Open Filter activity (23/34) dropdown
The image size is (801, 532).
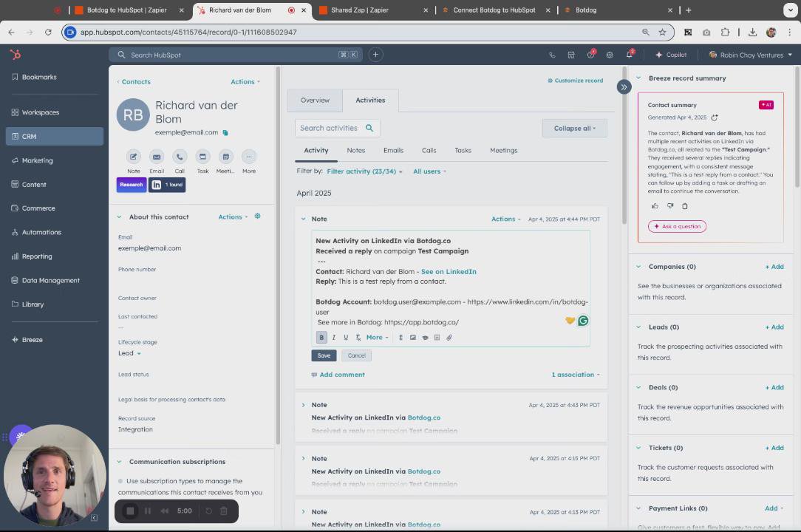click(364, 171)
